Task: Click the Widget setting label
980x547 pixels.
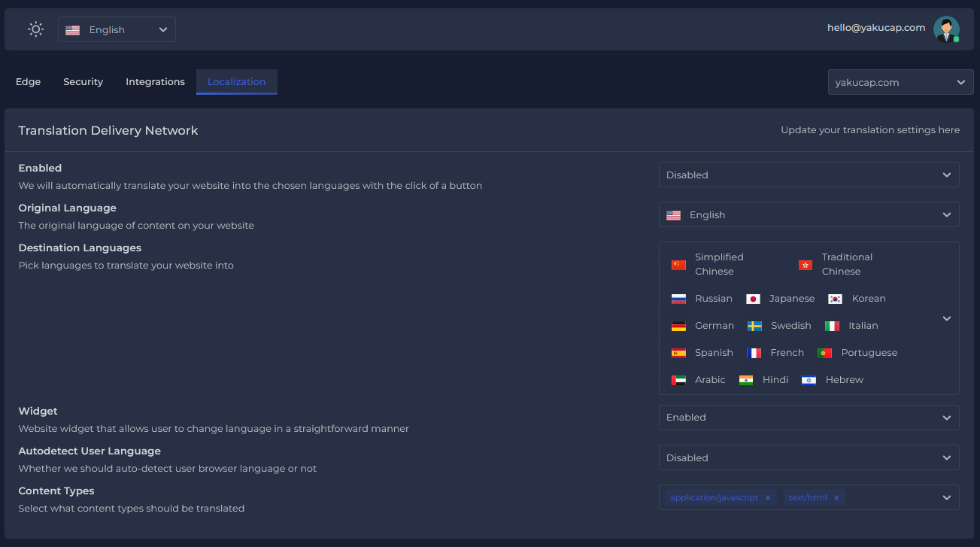Action: point(38,411)
